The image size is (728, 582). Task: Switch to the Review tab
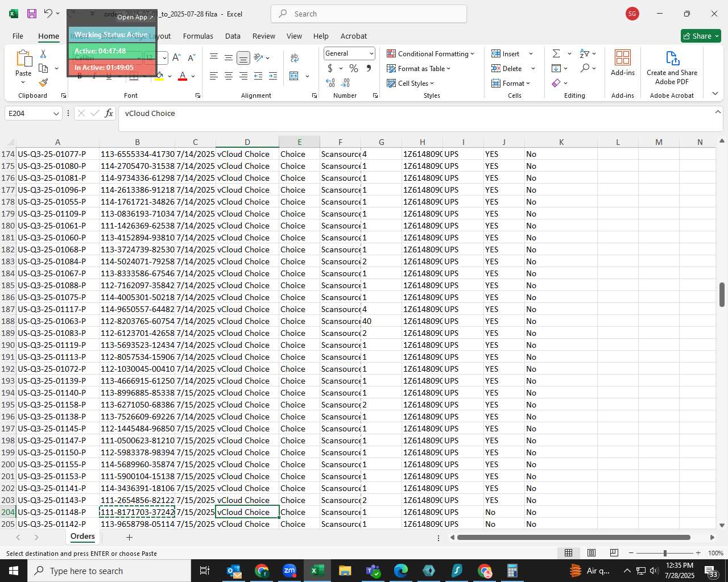[264, 36]
